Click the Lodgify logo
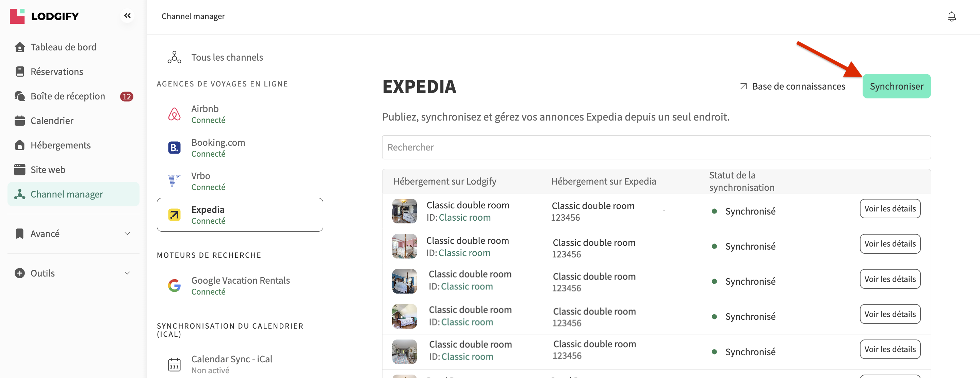 click(x=44, y=16)
